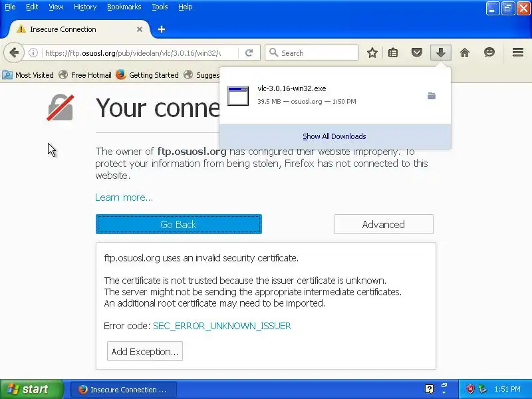Image resolution: width=532 pixels, height=399 pixels.
Task: Click the back arrow navigation button
Action: tap(14, 53)
